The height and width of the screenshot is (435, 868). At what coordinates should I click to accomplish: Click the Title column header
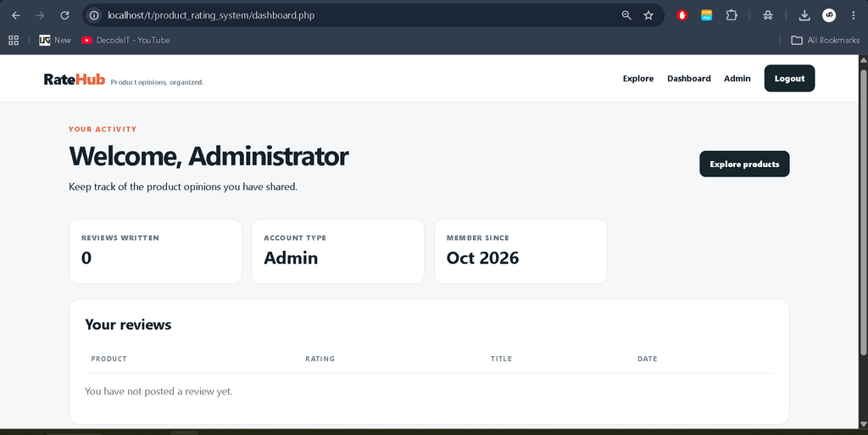pyautogui.click(x=501, y=359)
